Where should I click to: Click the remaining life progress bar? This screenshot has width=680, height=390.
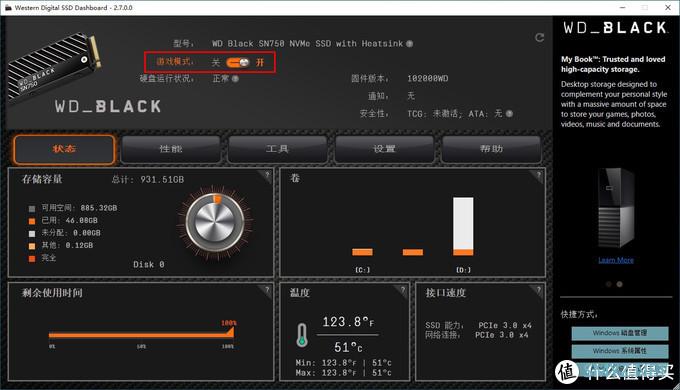pyautogui.click(x=142, y=335)
